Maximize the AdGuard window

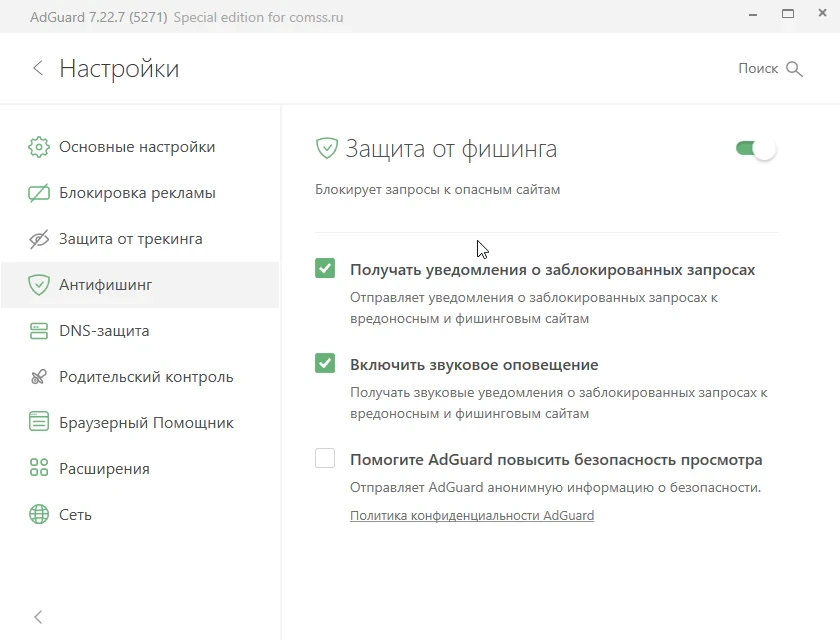tap(788, 14)
